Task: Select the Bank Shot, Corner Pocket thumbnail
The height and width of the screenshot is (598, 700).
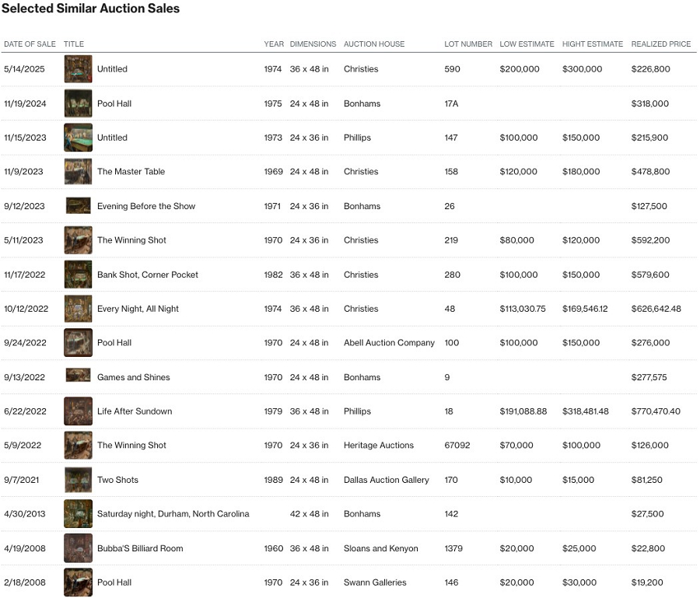Action: tap(78, 275)
